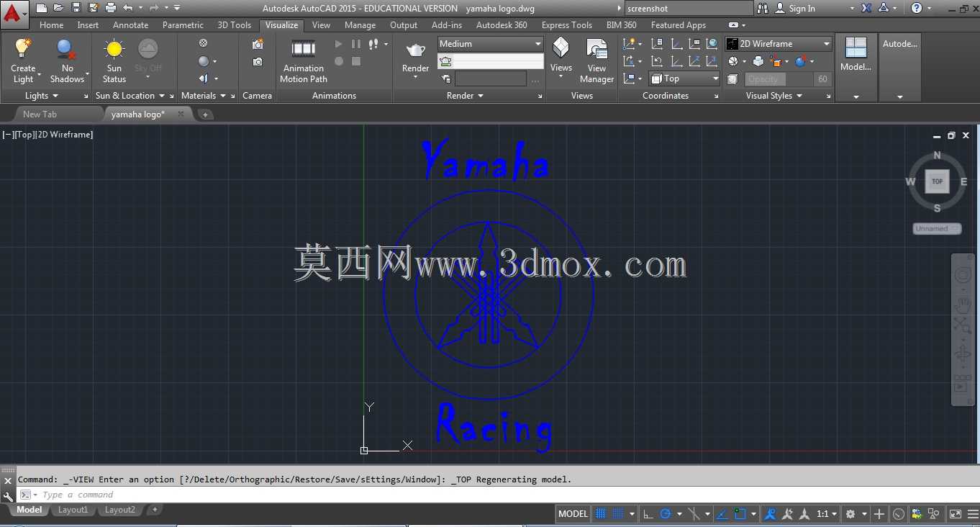Click the Open file icon
This screenshot has height=527, width=980.
coord(58,8)
